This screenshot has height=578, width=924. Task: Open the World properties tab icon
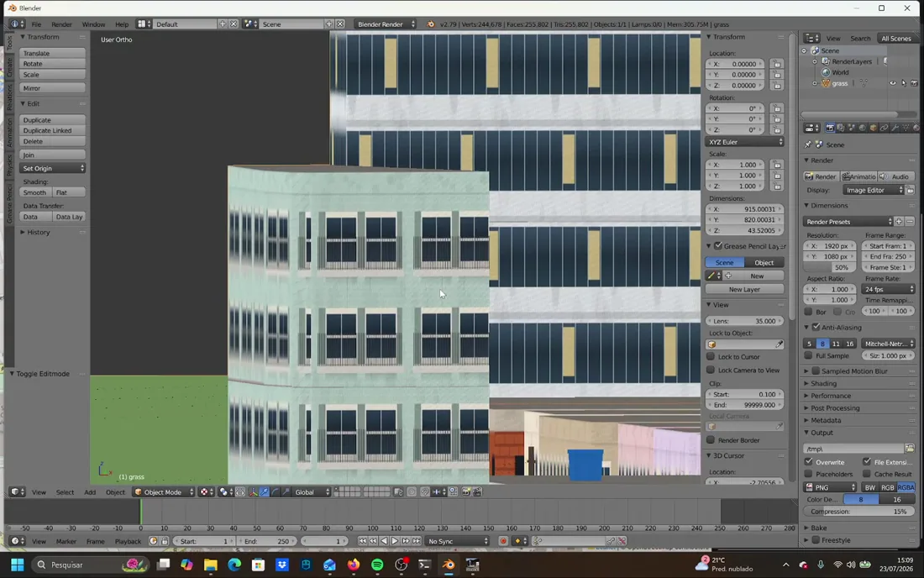862,128
